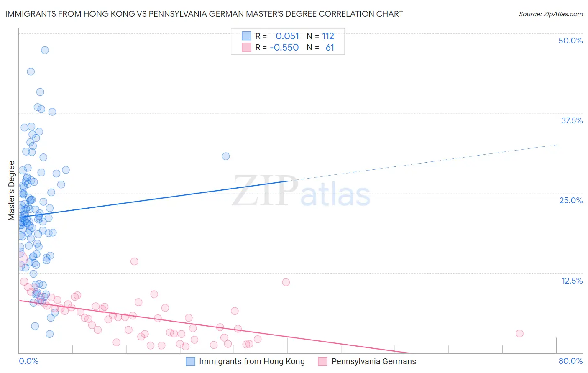This screenshot has height=373, width=588.
Task: Click the blue swatch in correlation box
Action: 246,36
